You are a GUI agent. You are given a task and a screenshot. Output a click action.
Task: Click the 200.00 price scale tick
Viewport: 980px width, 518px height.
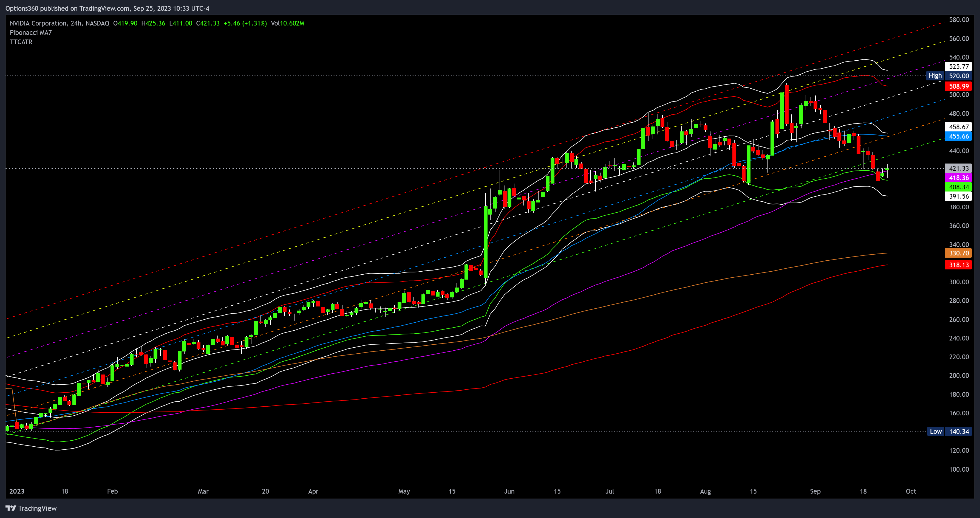tap(959, 376)
